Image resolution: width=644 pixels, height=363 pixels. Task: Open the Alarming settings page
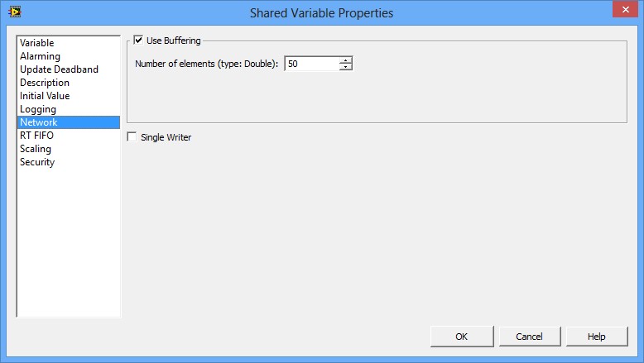[x=40, y=56]
